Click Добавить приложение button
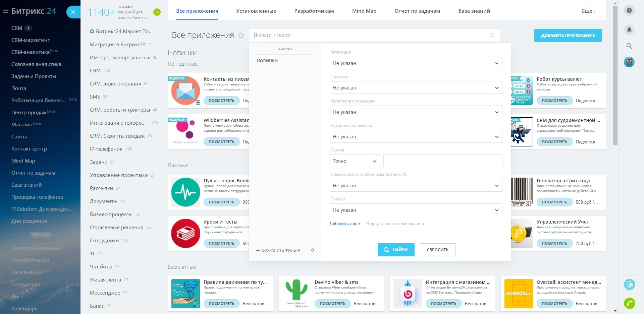 (568, 35)
